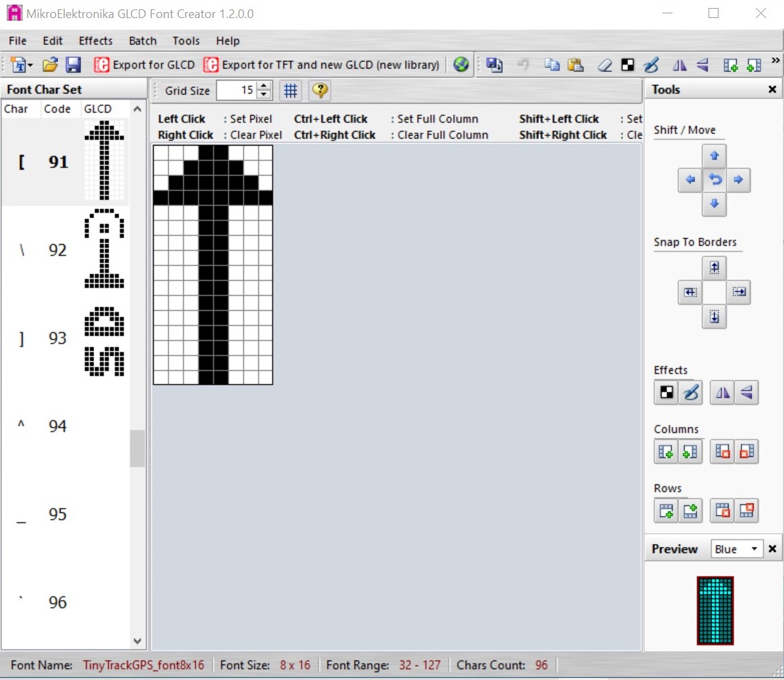
Task: Click the copy icon in the main toolbar
Action: (552, 65)
